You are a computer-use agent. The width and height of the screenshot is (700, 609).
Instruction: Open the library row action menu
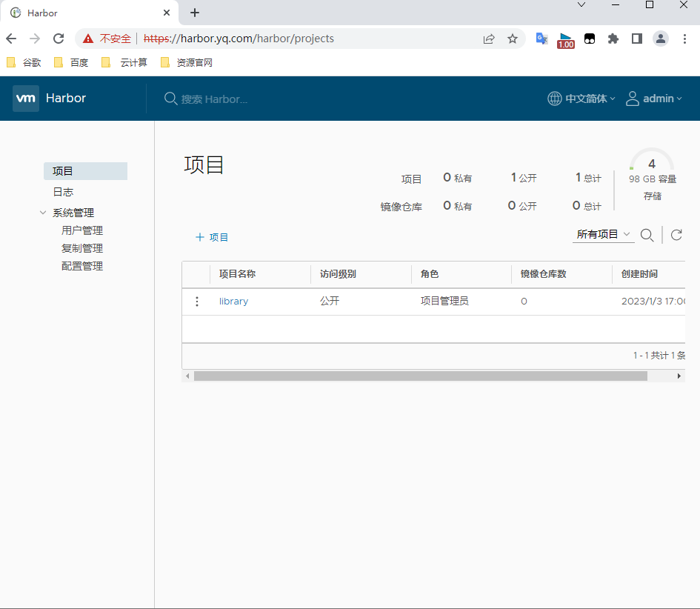[x=197, y=302]
